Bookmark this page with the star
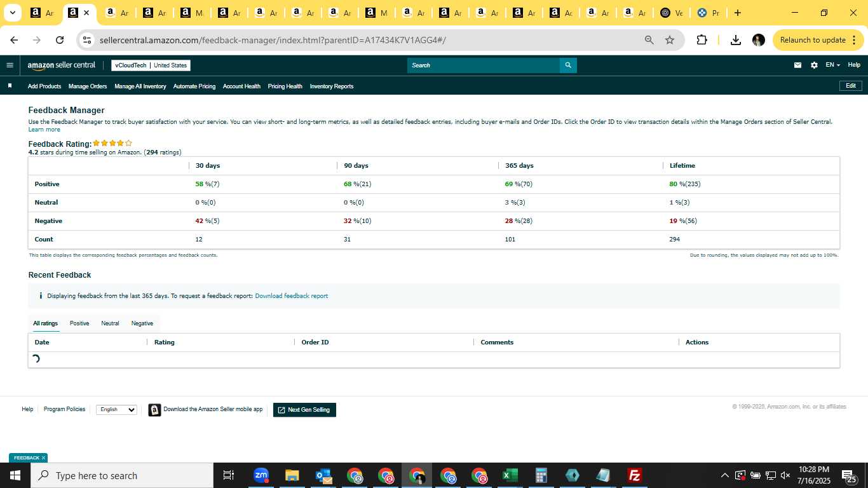 coord(670,40)
